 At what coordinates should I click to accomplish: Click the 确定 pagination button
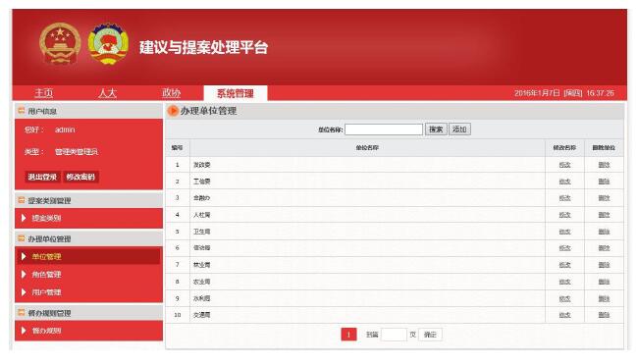[430, 335]
